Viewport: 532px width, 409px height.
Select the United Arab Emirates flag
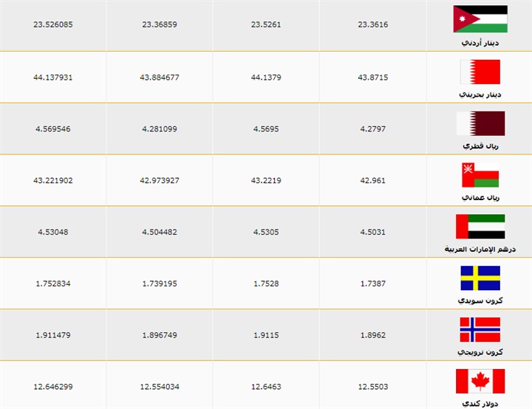point(480,227)
